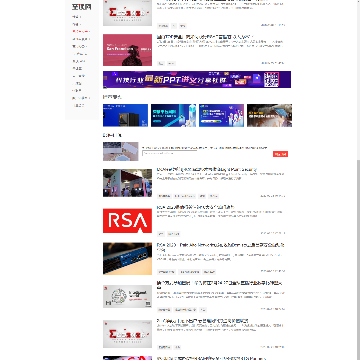
Task: Open the purple PPT banner advertisement
Action: pos(197,79)
